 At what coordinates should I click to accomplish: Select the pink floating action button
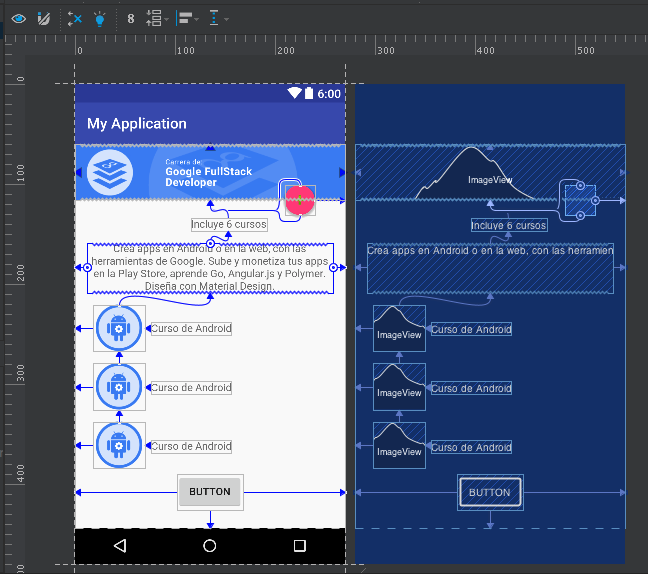coord(300,200)
